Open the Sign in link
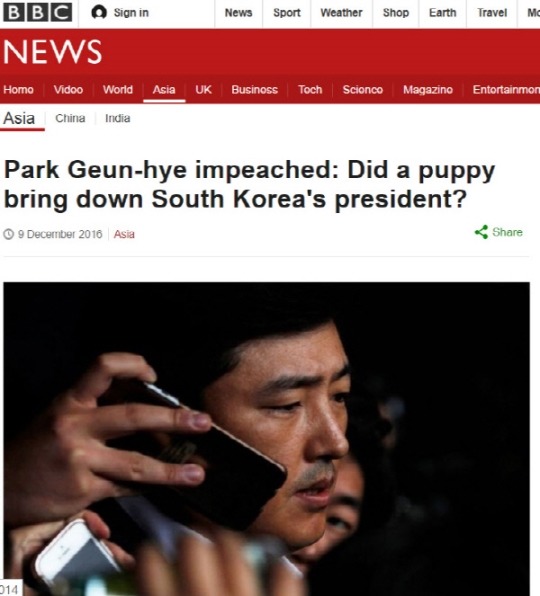 coord(131,13)
